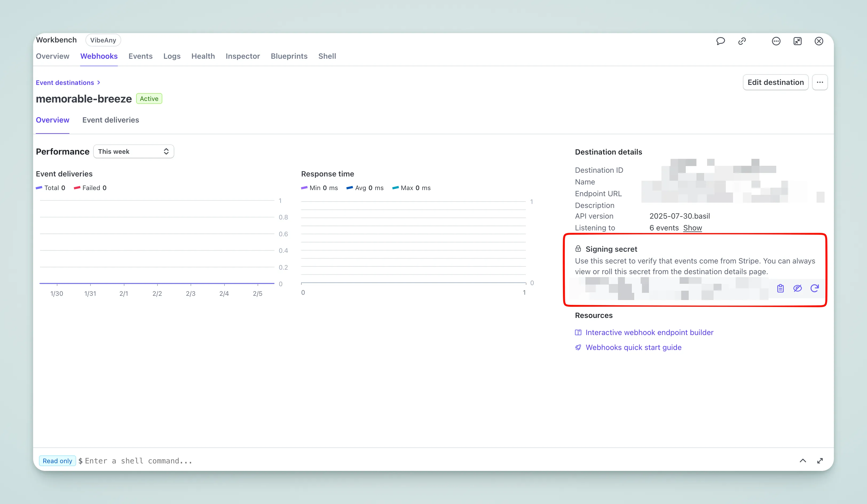Launch the Webhooks quick start guide

click(633, 348)
